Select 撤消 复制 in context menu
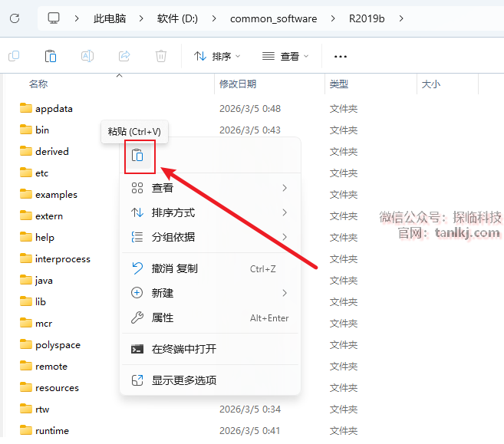 (x=210, y=268)
